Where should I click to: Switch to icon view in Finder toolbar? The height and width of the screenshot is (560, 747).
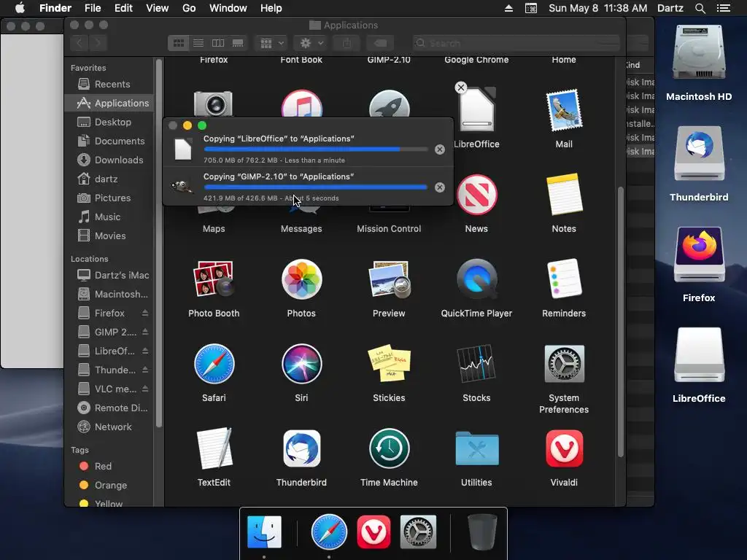pos(179,43)
